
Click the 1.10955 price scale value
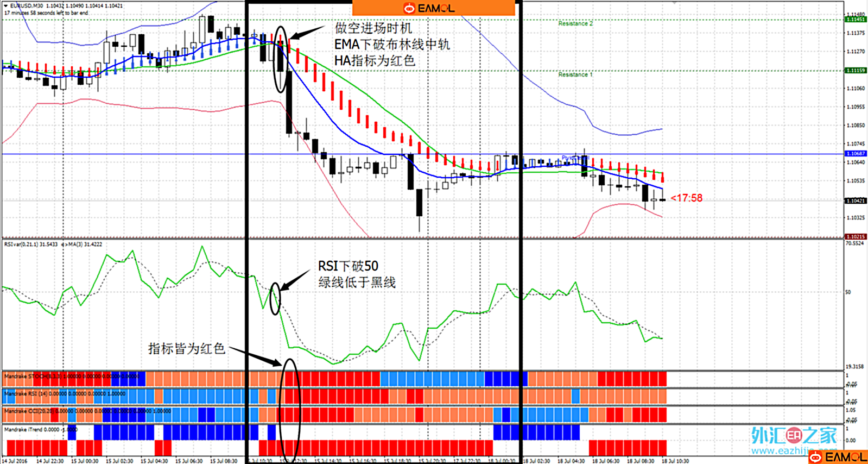[856, 107]
